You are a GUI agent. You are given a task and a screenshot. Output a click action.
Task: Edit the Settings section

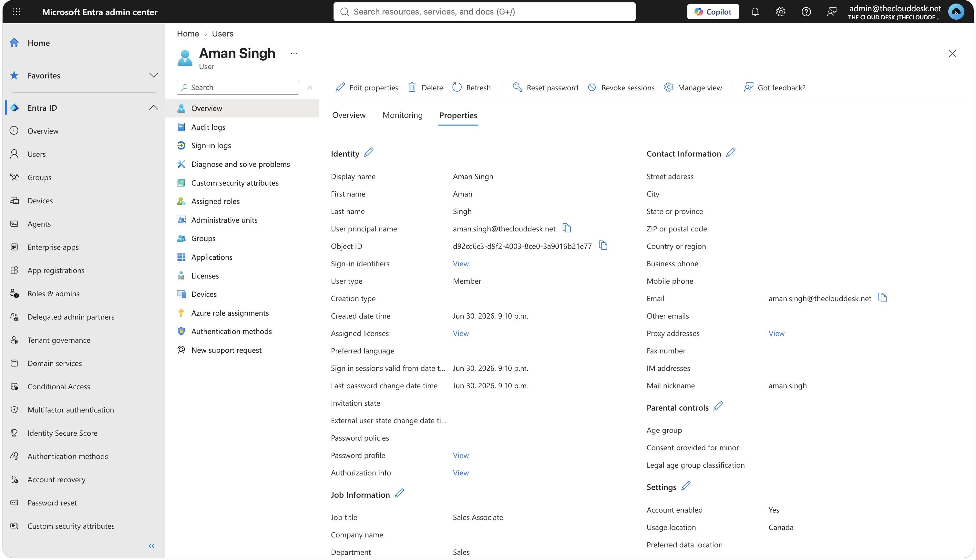pyautogui.click(x=686, y=486)
